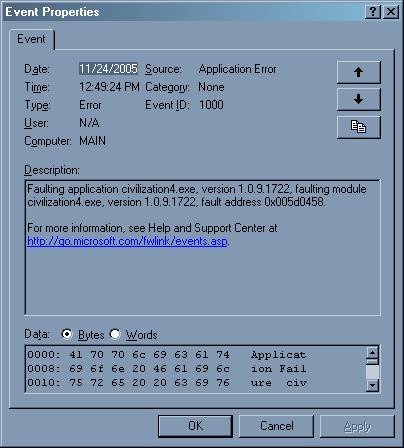Viewport: 404px width, 448px height.
Task: Click inside the Description text box
Action: point(203,247)
